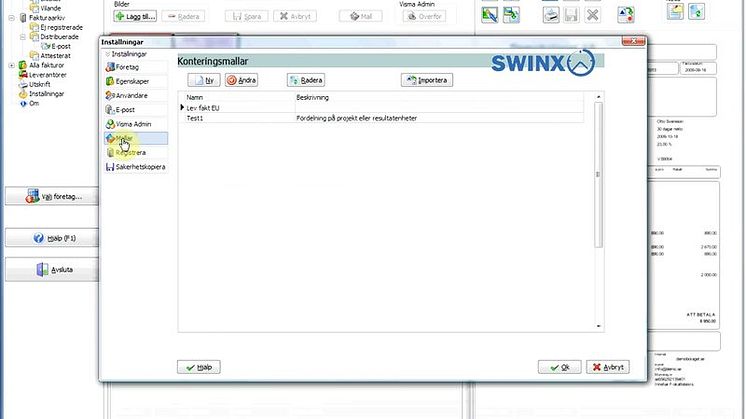Open Företag settings in Inställningar sidebar
This screenshot has width=746, height=419.
click(136, 67)
